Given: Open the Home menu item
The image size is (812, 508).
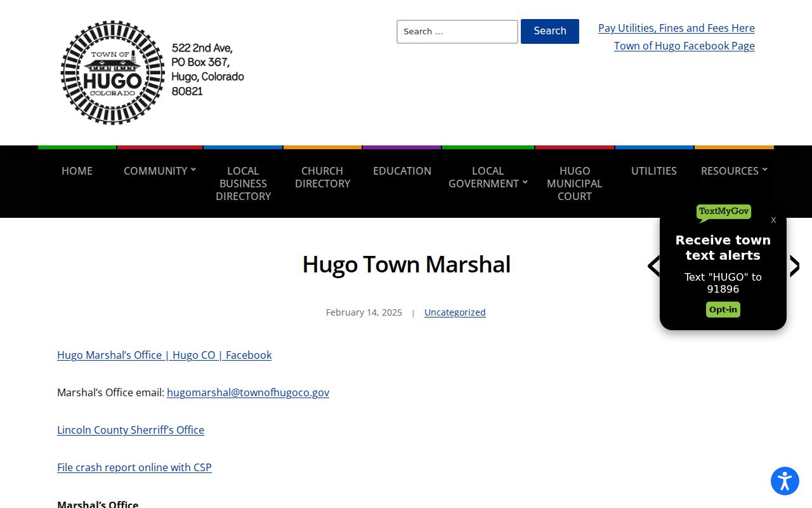Looking at the screenshot, I should [77, 171].
